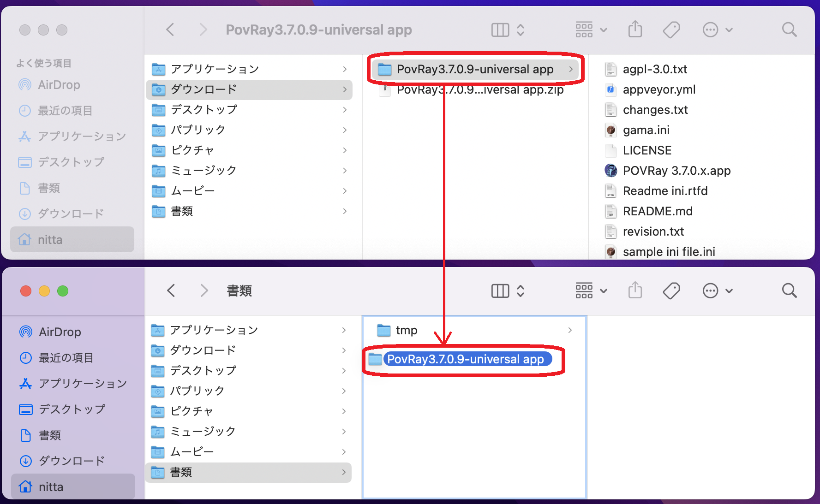Open the grouping dropdown in the PovRay window toolbar

click(591, 30)
